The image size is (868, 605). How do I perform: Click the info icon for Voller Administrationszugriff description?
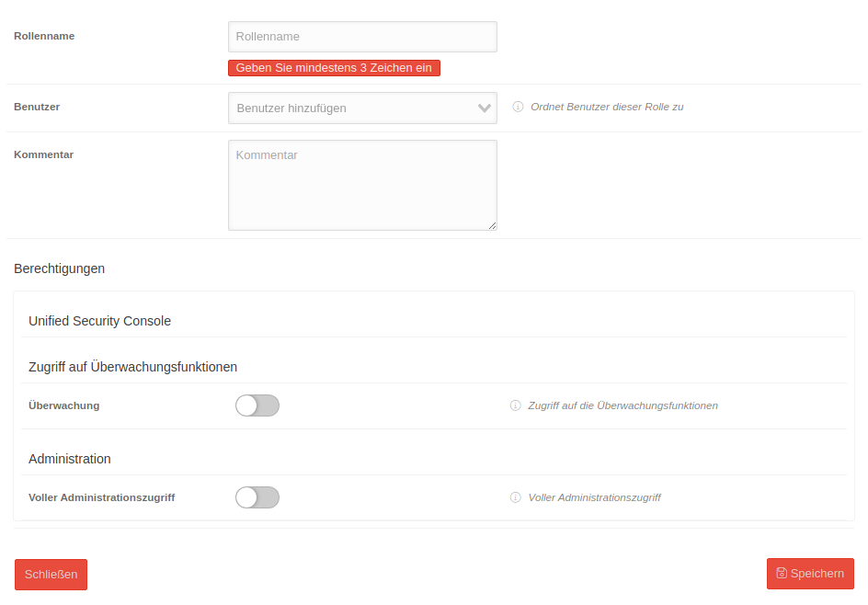point(516,497)
